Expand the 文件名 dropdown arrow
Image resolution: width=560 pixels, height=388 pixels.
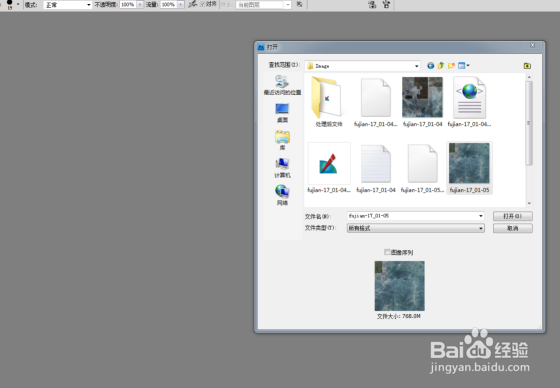481,216
